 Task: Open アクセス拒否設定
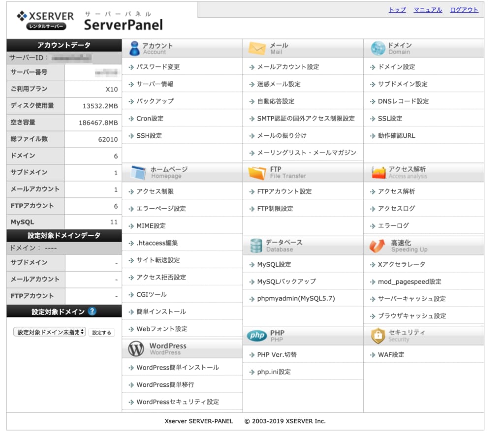pos(161,278)
